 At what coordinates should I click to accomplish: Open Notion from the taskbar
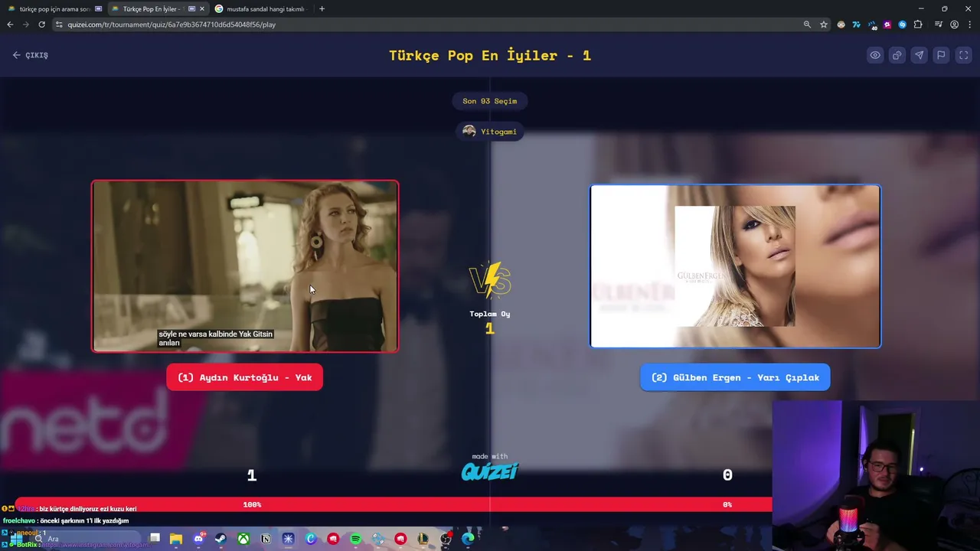click(266, 539)
